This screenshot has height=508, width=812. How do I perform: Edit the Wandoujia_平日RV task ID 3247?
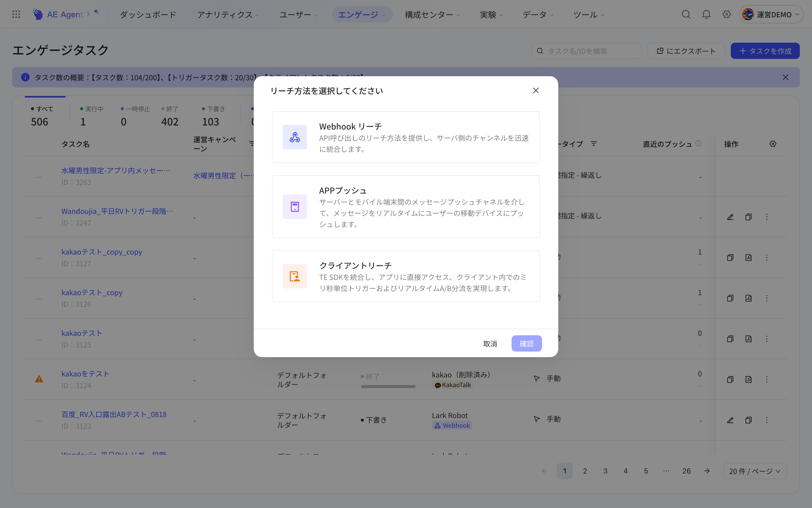[x=730, y=217]
